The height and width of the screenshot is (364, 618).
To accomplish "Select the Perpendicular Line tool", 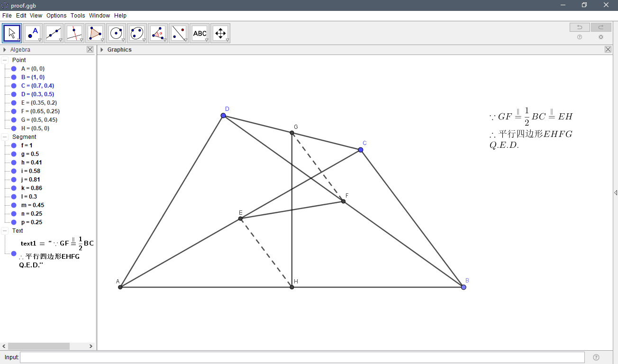I will click(x=74, y=33).
